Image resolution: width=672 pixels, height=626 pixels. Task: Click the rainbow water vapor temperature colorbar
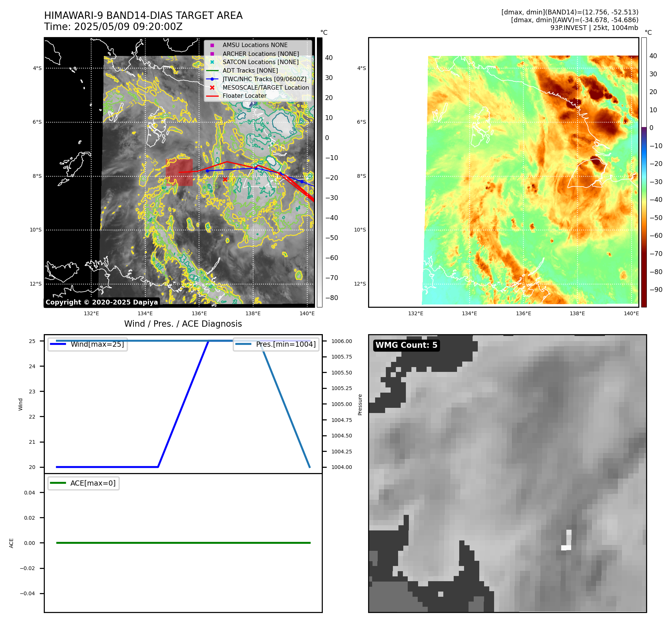click(x=644, y=172)
